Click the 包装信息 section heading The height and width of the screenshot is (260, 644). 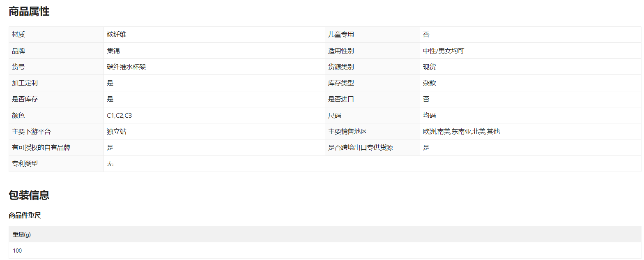pyautogui.click(x=29, y=195)
